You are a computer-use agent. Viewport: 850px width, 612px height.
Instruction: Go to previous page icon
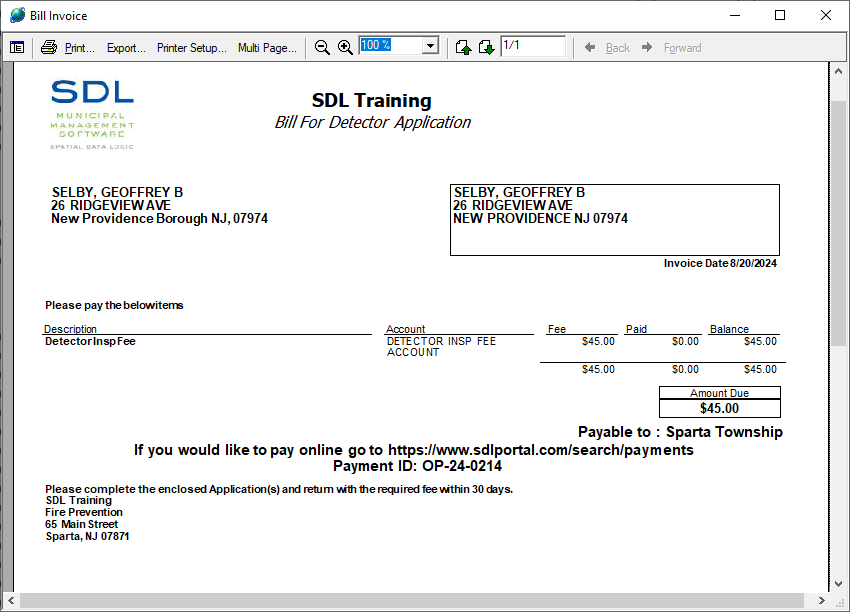tap(463, 48)
